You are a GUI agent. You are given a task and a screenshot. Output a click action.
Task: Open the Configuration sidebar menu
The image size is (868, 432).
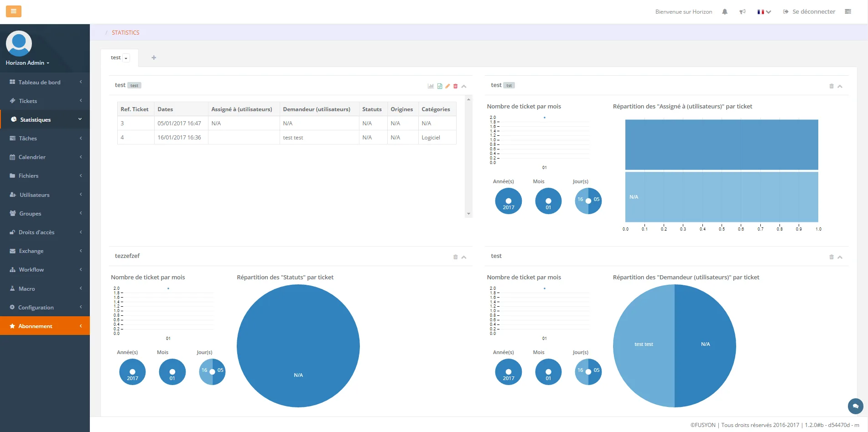click(x=45, y=307)
